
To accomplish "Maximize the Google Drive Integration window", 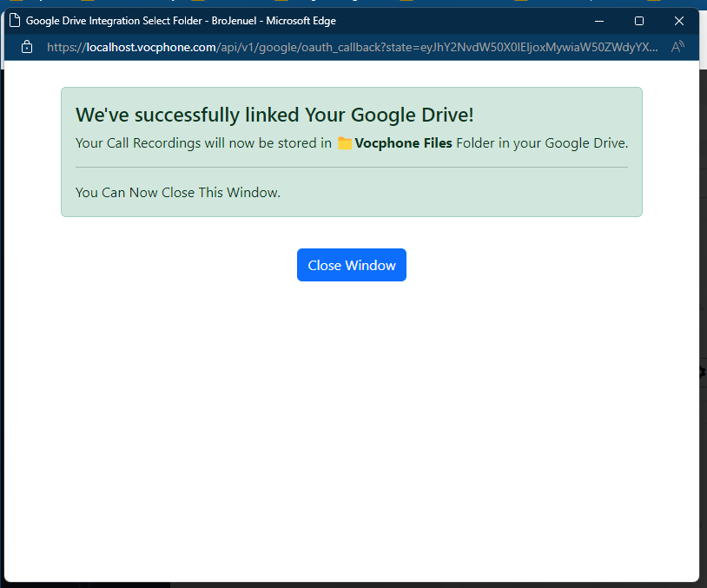I will tap(638, 21).
